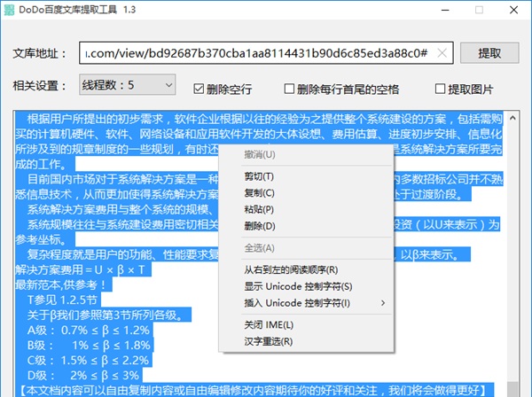Open 插入 Unicode 控制字符(I) submenu
532x397 pixels.
[x=297, y=303]
